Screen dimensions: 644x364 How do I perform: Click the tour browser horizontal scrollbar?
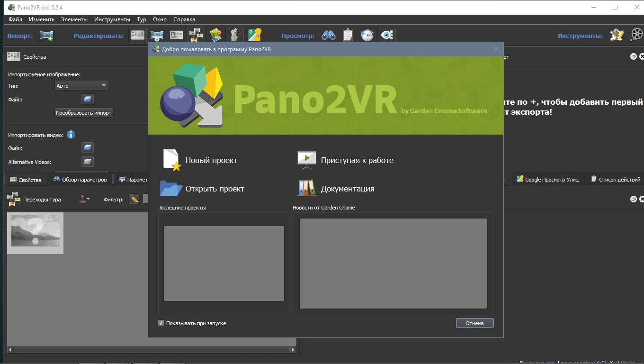[152, 350]
